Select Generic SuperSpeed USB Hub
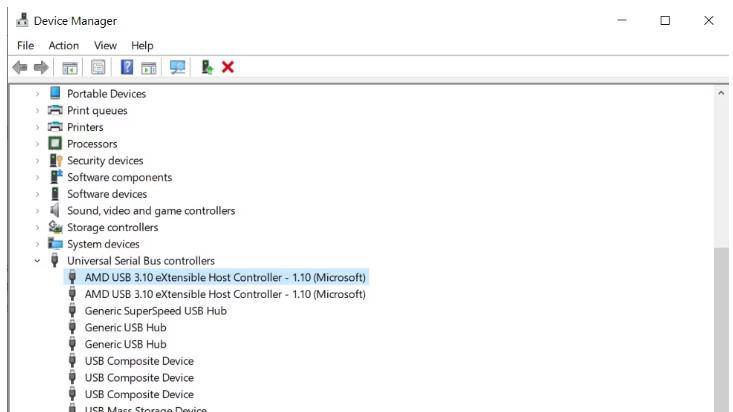Viewport: 733px width, 412px height. click(x=156, y=311)
